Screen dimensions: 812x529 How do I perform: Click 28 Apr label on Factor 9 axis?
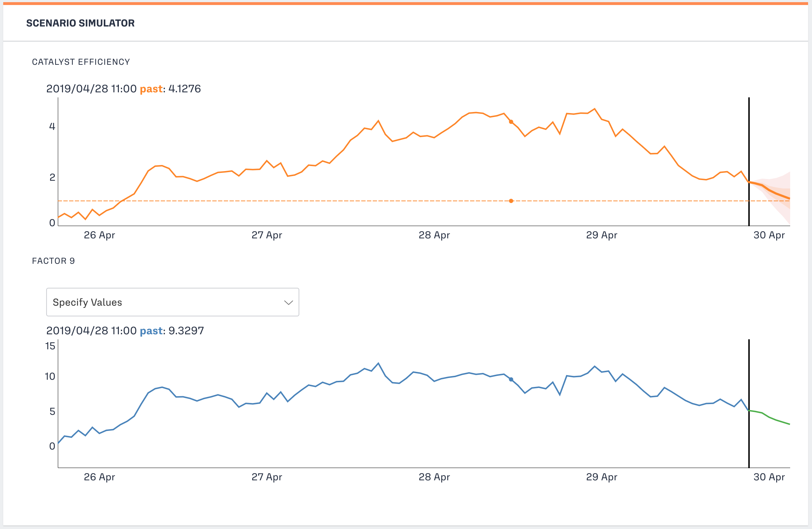click(434, 477)
